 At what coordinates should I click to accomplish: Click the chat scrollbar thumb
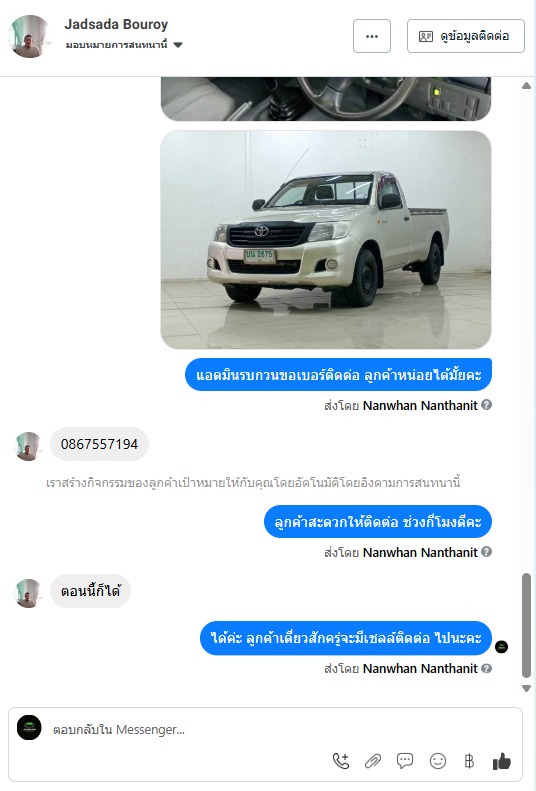[526, 625]
